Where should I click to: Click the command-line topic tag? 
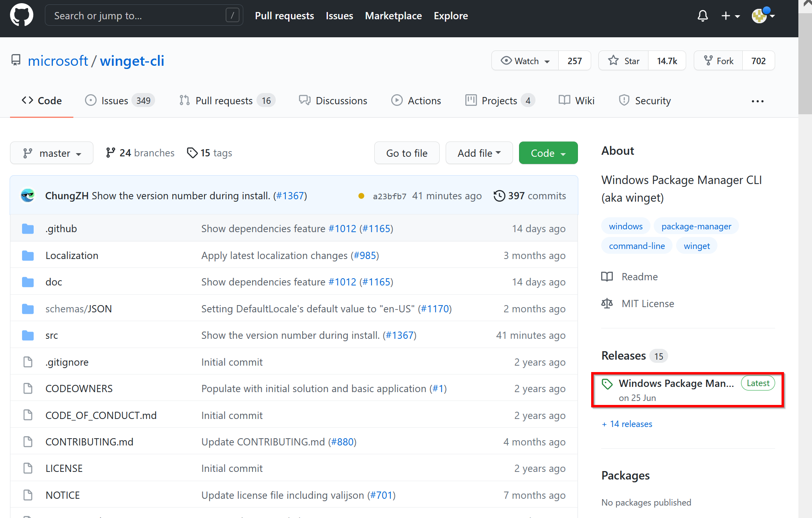637,246
